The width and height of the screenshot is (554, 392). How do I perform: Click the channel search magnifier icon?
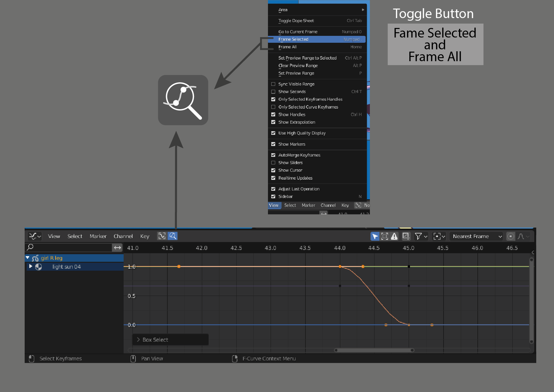click(30, 247)
